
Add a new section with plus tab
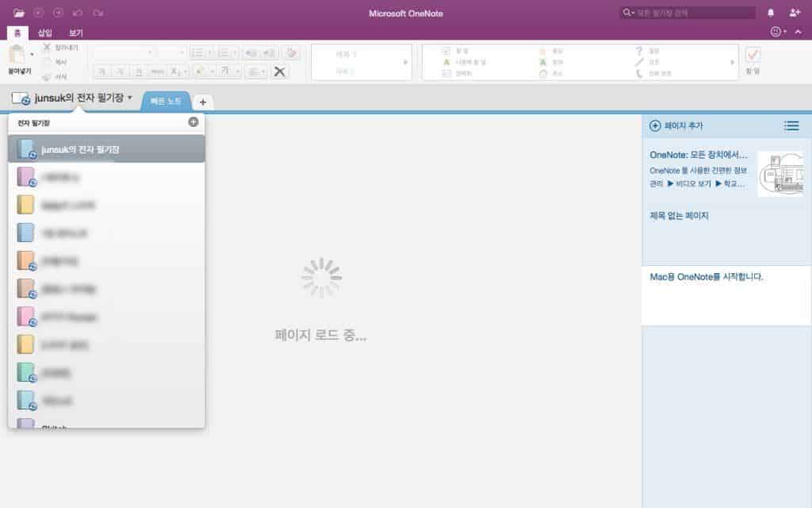click(x=202, y=102)
